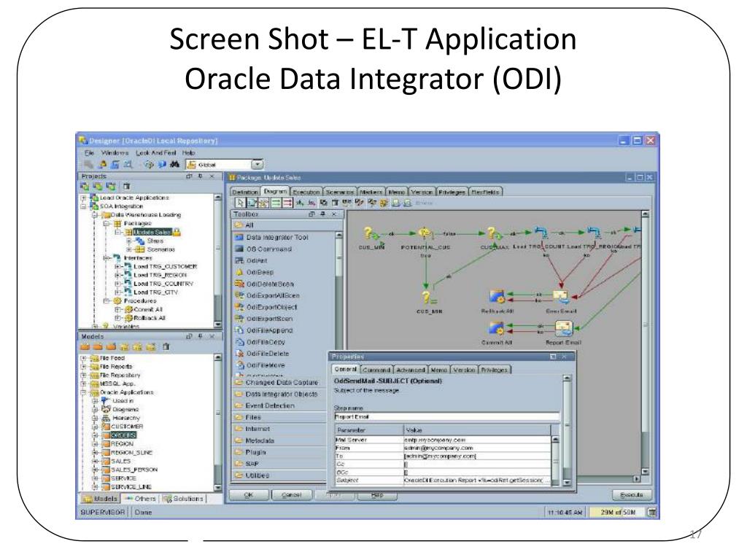
Task: Click the trash icon in Projects toolbar
Action: (127, 186)
